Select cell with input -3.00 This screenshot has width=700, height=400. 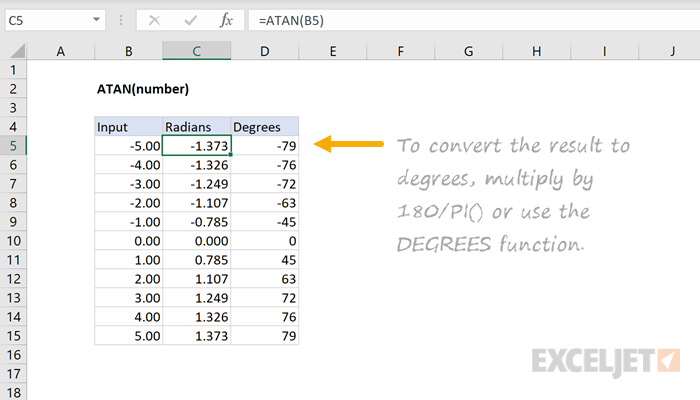[x=129, y=183]
